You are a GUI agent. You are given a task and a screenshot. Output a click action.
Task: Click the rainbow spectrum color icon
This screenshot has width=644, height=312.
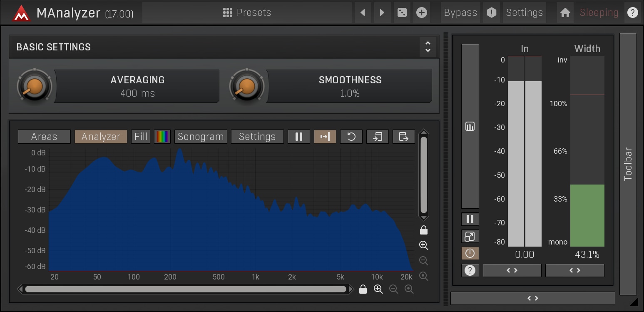tap(162, 137)
